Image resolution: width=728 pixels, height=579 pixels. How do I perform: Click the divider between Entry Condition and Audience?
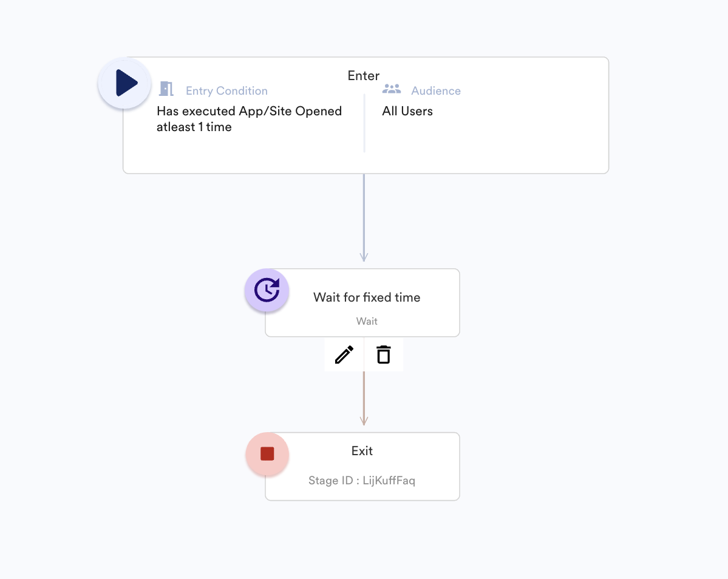click(364, 123)
